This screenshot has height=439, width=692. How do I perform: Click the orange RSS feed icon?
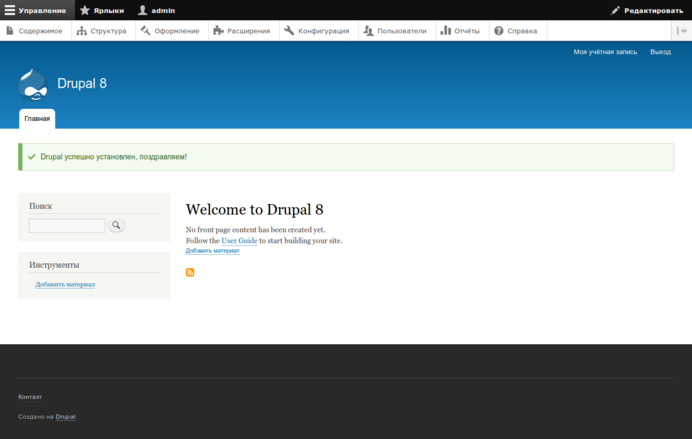coord(190,272)
